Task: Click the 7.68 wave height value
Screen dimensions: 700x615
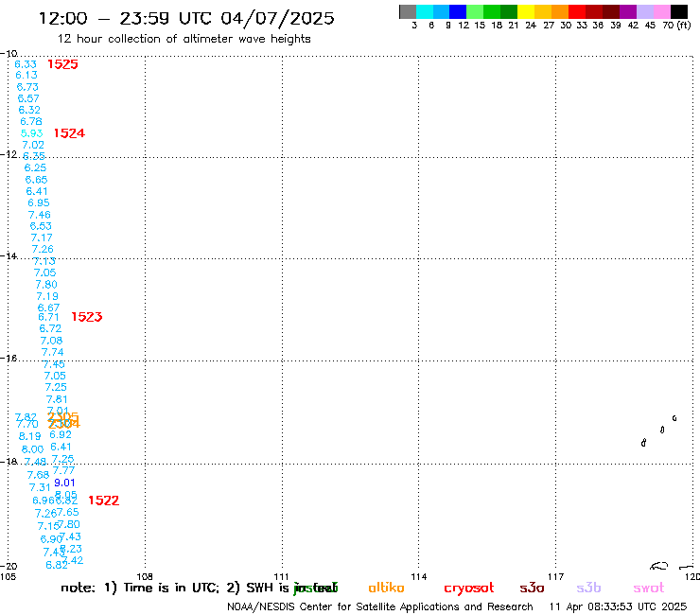Action: [38, 475]
